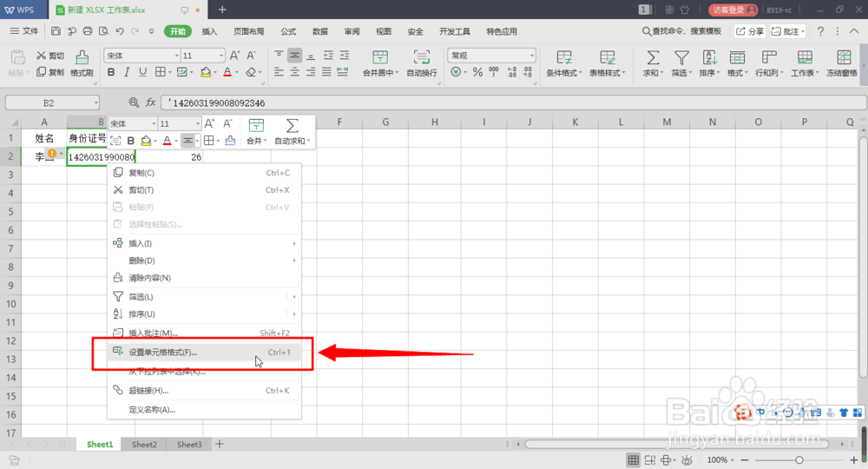The height and width of the screenshot is (469, 868).
Task: Open the Page Layout (页面布局) tab
Action: 248,31
